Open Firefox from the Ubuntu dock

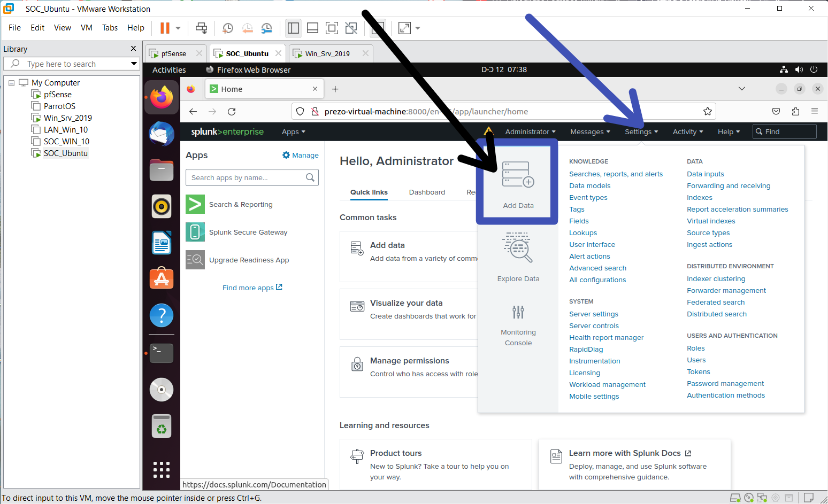[x=162, y=98]
